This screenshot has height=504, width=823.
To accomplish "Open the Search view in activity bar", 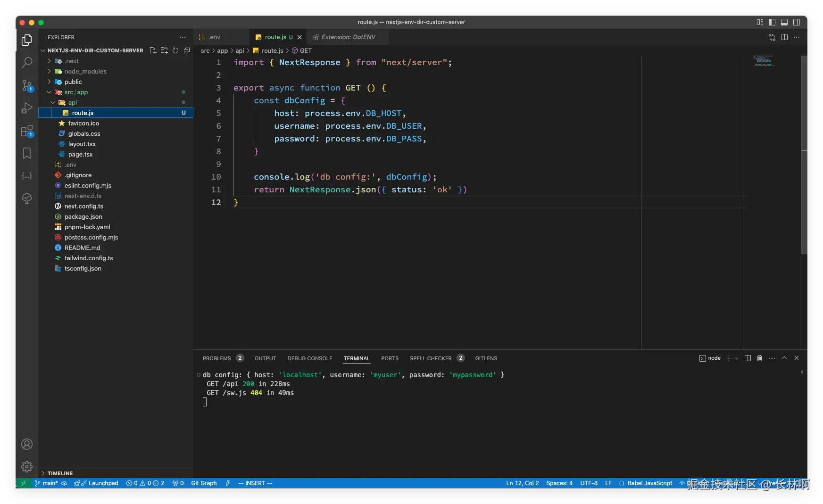I will point(27,62).
